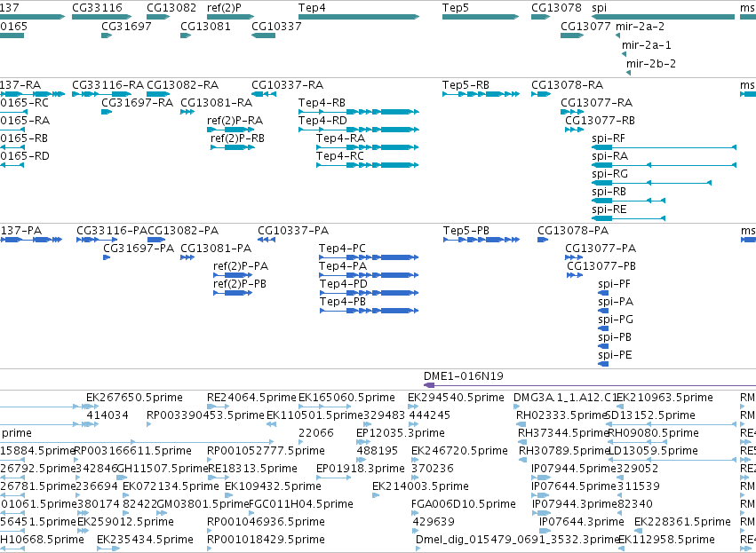Click transcript ref(2)P-RB
Screen dimensions: 756x553
233,147
